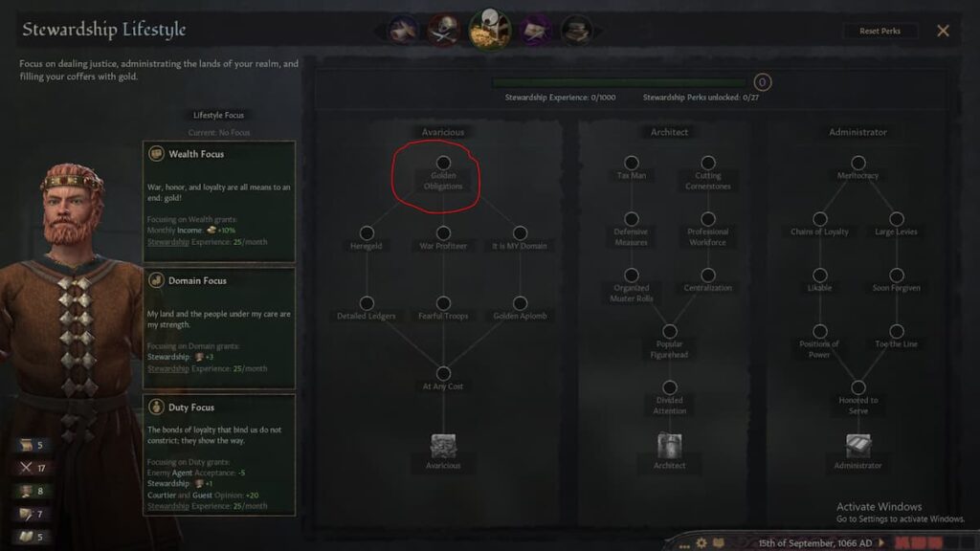Screen dimensions: 980x551
Task: Select the Tax Man perk node
Action: coord(632,163)
